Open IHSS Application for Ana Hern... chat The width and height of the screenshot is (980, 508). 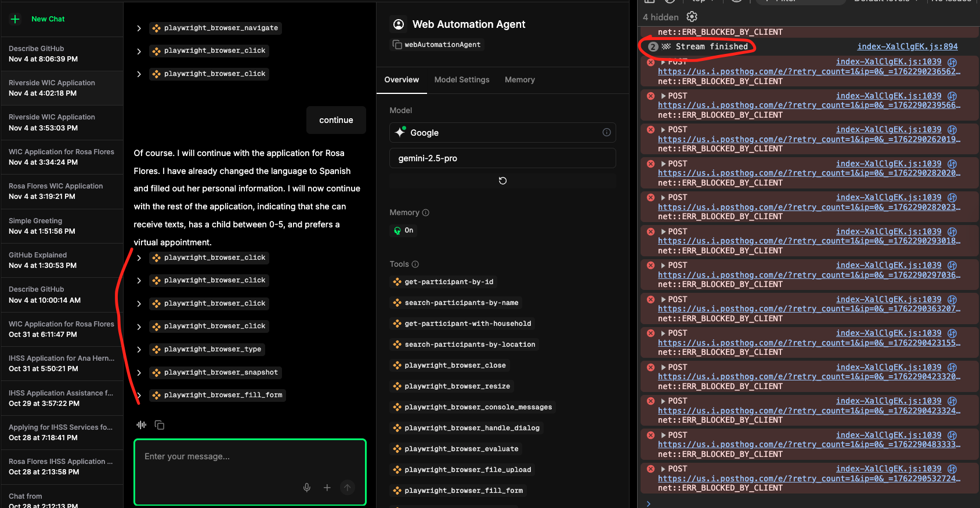click(x=62, y=364)
